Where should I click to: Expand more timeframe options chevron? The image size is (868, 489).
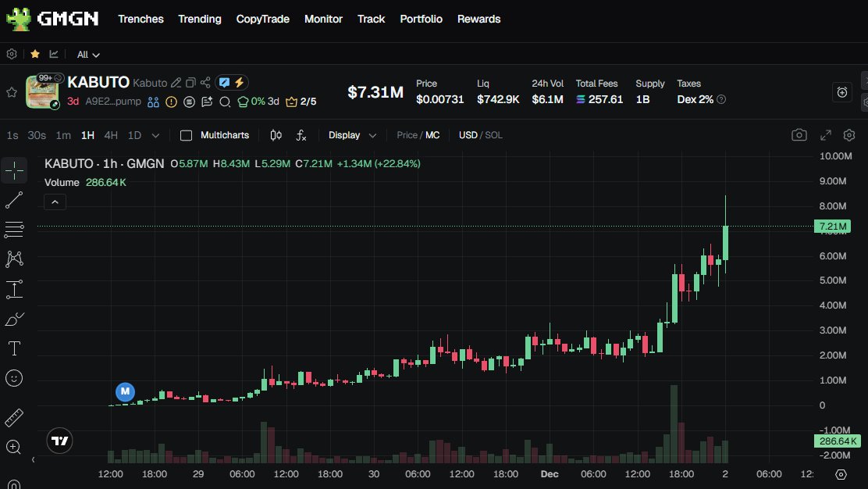tap(155, 135)
